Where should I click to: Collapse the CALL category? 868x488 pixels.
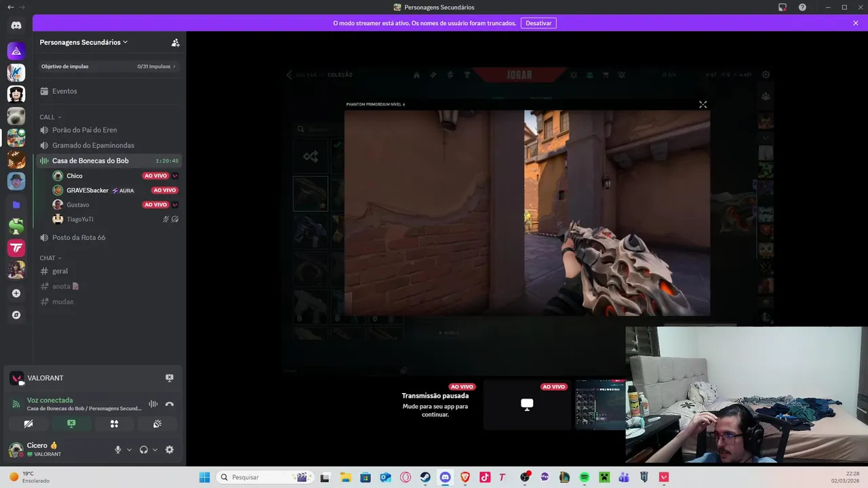tap(51, 117)
